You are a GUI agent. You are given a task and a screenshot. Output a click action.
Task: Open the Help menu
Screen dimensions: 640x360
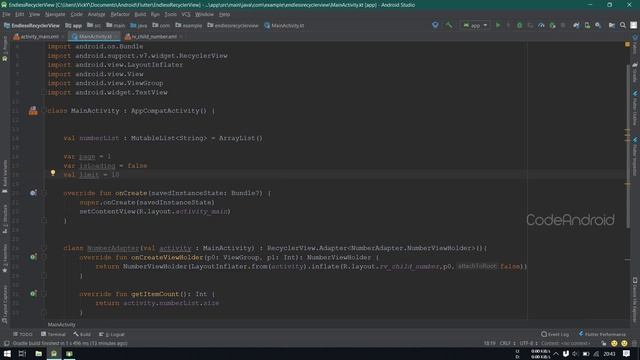click(x=224, y=14)
